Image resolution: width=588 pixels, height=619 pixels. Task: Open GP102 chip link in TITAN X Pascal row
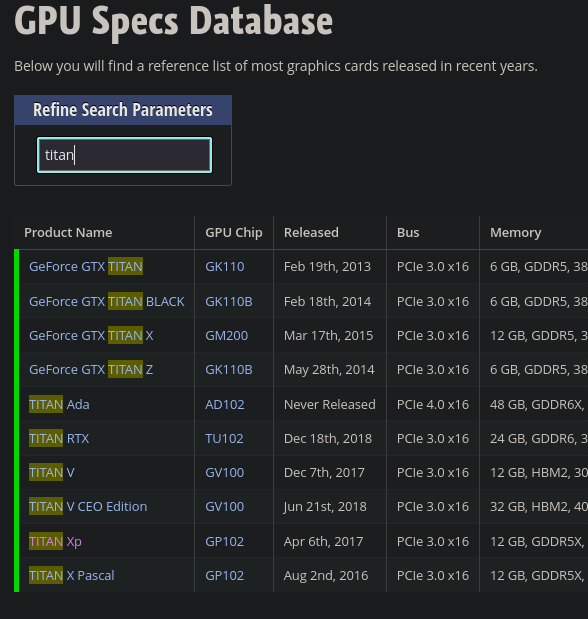point(225,576)
